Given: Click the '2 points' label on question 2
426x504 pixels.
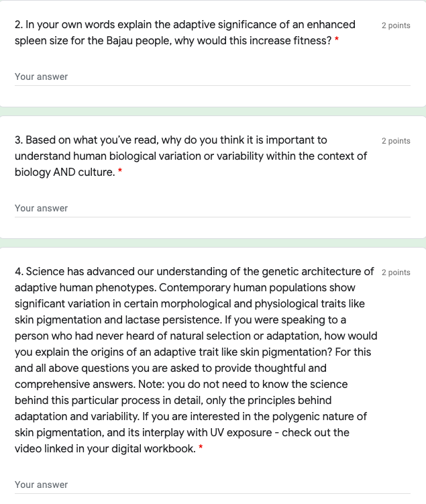Looking at the screenshot, I should tap(396, 26).
